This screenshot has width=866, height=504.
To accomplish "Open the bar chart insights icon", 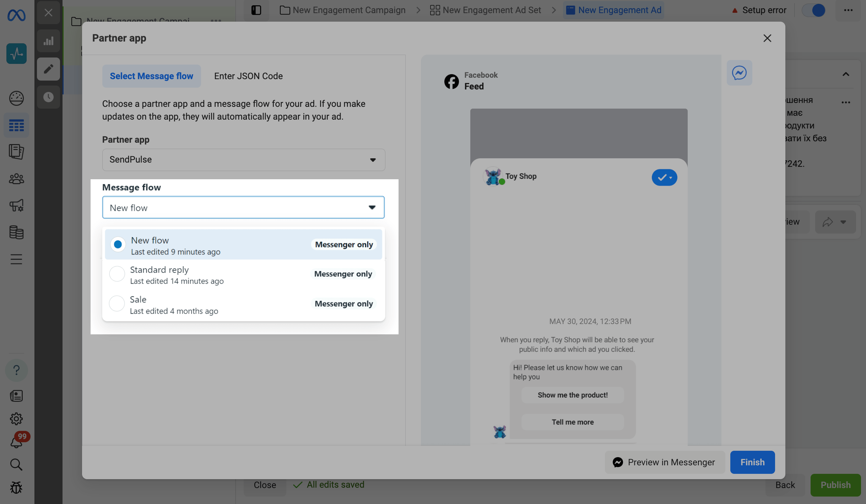I will (x=48, y=41).
